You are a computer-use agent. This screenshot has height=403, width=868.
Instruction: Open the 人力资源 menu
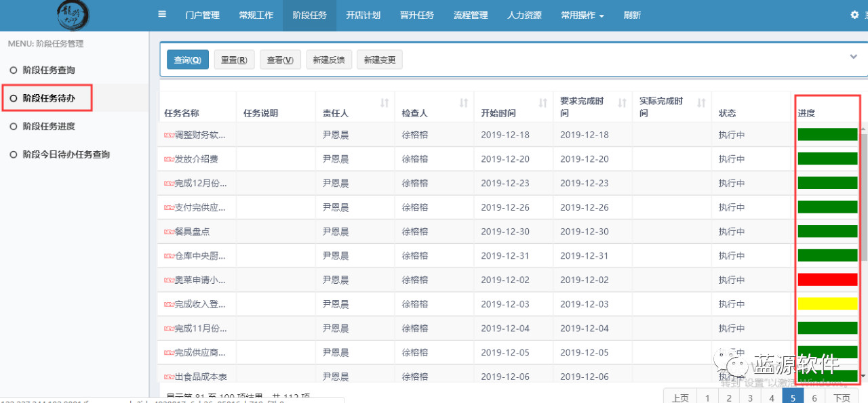[524, 15]
